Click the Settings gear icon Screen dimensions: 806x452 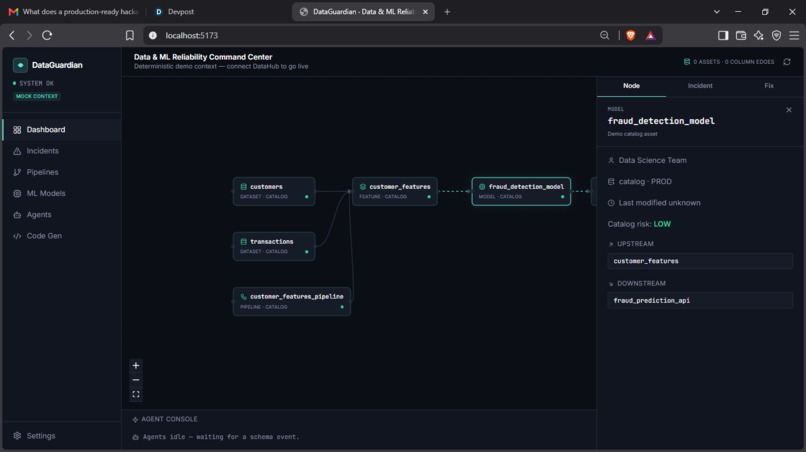click(17, 436)
